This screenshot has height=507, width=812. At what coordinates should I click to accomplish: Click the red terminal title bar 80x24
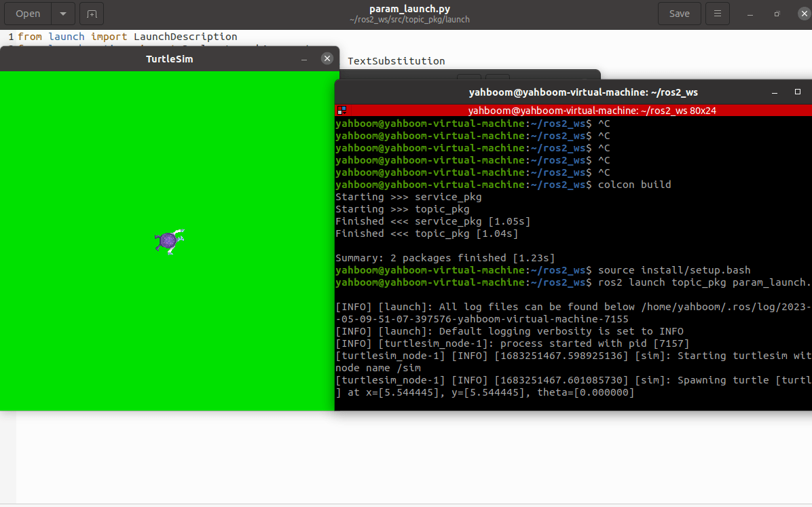click(592, 111)
